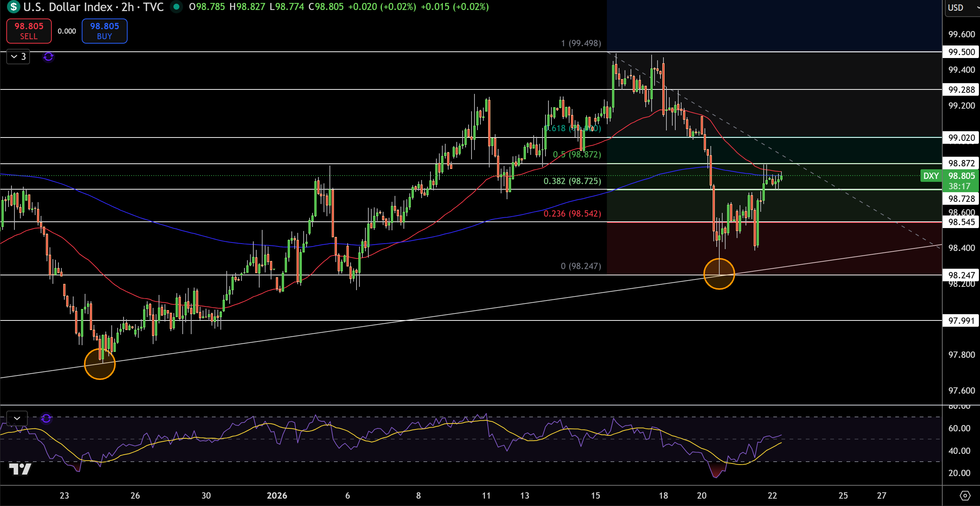Click the purple refresh icon near indicator count

(48, 57)
